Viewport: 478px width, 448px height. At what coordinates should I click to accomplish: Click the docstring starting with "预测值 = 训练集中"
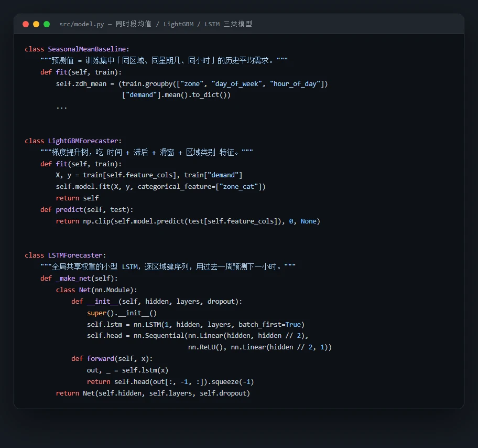click(x=164, y=60)
